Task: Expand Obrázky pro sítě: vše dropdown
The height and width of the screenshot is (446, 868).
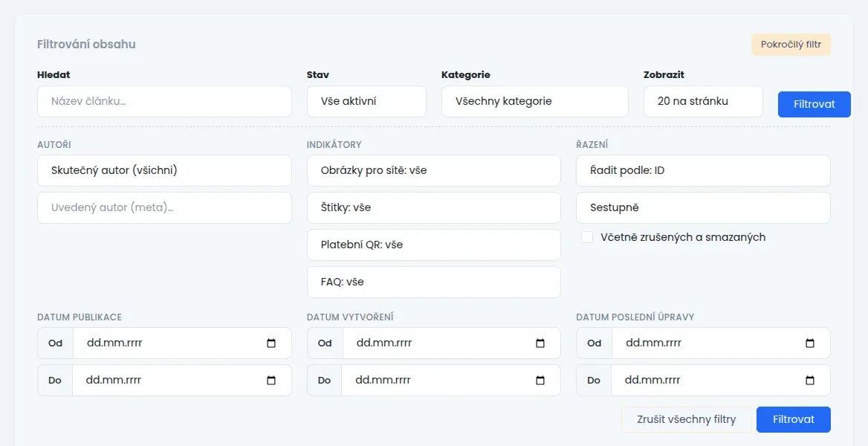Action: point(433,171)
